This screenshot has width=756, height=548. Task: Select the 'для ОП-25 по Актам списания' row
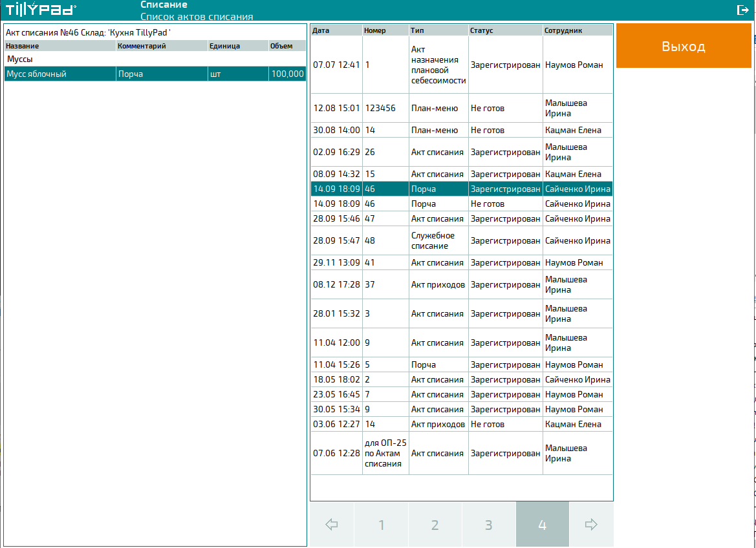point(461,454)
